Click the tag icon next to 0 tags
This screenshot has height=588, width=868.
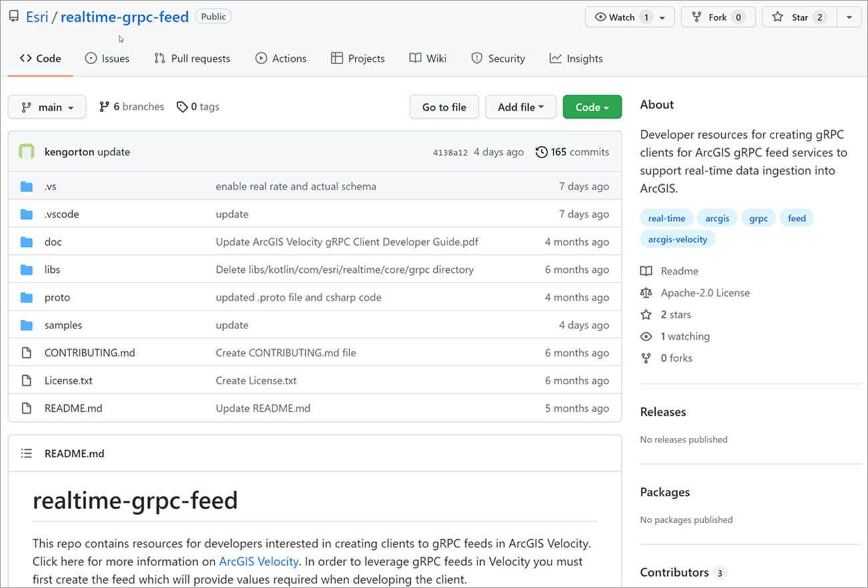(182, 106)
